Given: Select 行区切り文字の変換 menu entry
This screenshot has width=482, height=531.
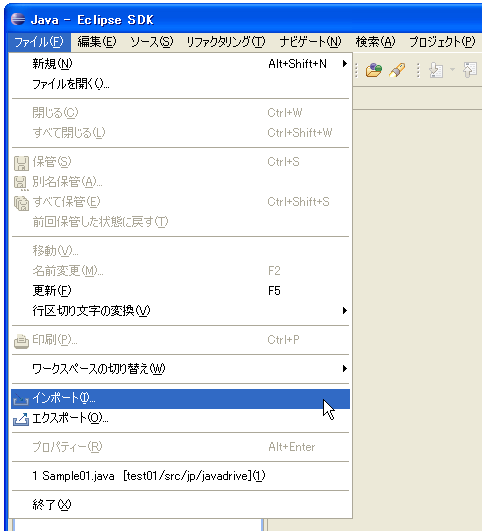Looking at the screenshot, I should 180,311.
